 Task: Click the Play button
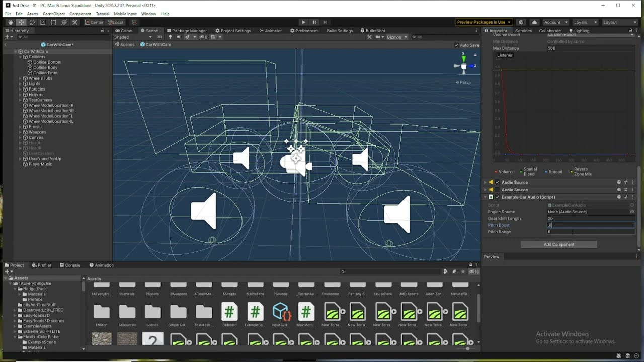pos(303,22)
